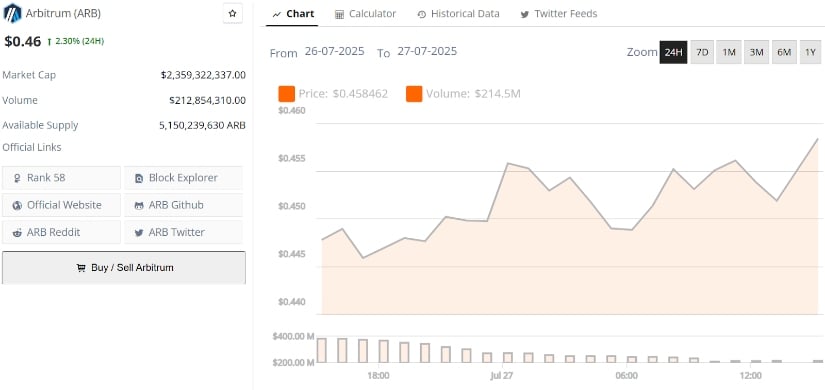This screenshot has height=390, width=825.
Task: Click the globe icon beside Official Website
Action: [17, 206]
